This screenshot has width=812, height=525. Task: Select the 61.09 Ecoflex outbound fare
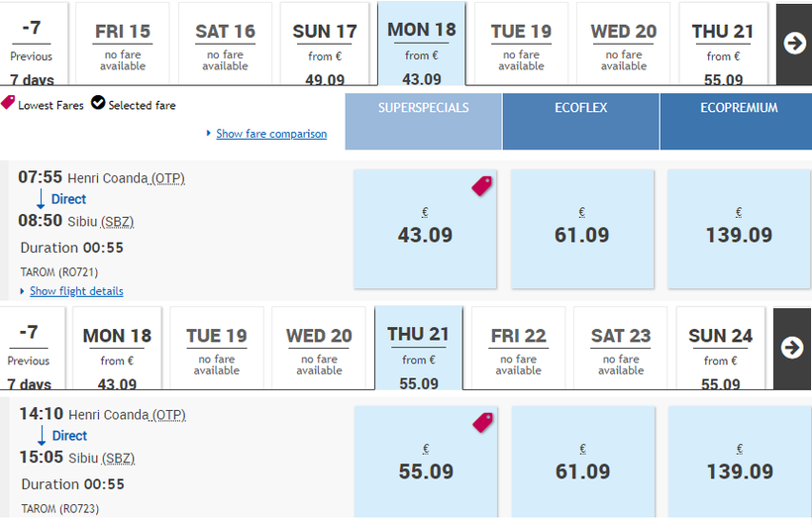582,229
